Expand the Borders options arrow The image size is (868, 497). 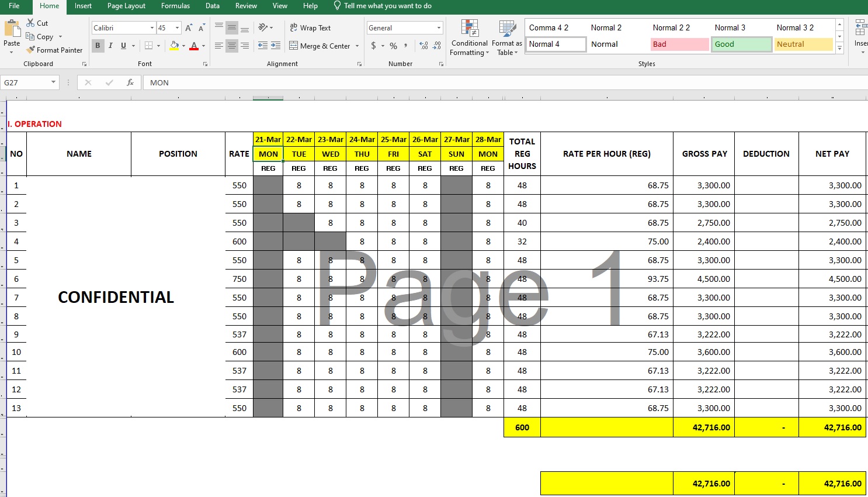pyautogui.click(x=158, y=46)
